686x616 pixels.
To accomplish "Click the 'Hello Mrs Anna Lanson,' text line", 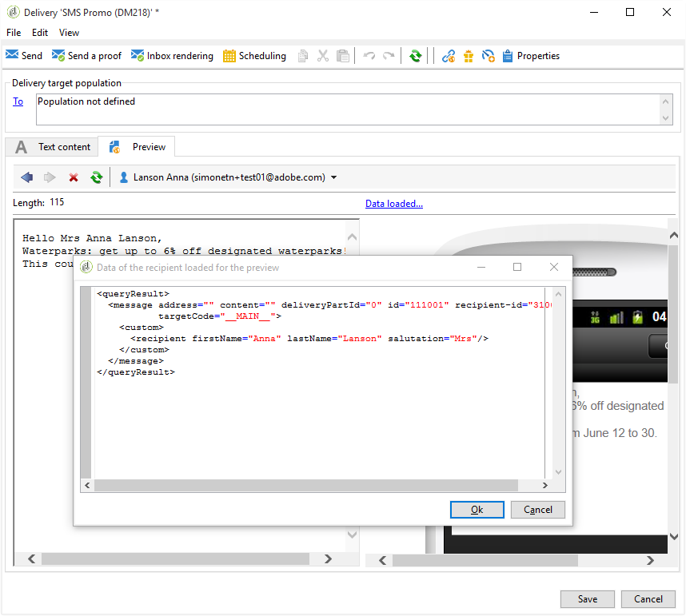I will pos(92,238).
